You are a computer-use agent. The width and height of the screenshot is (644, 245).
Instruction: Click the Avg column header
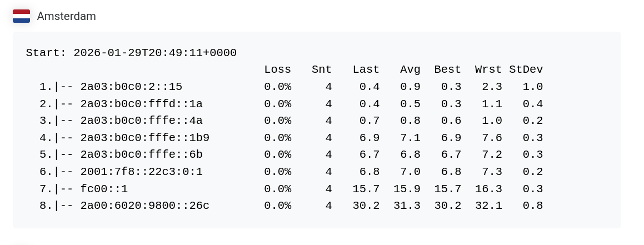[x=410, y=69]
